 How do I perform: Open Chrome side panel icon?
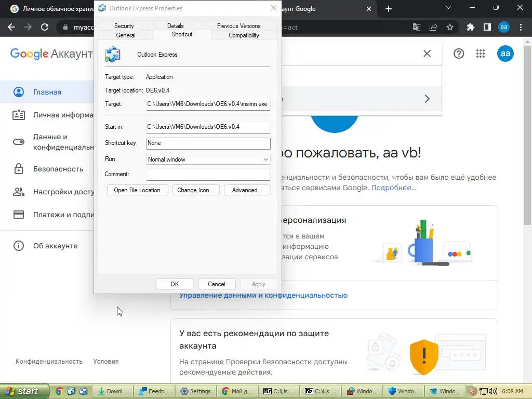coord(487,27)
